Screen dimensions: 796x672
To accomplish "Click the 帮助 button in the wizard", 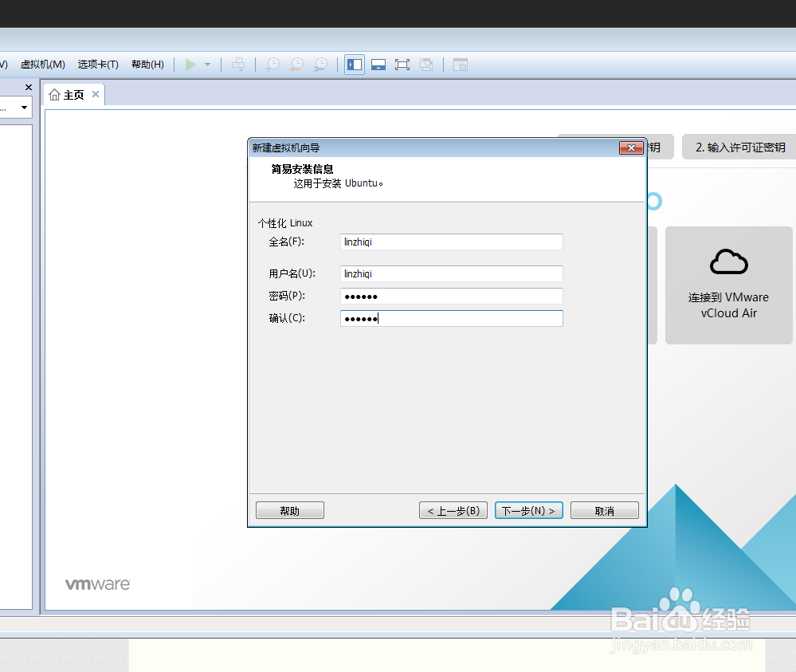I will 289,510.
